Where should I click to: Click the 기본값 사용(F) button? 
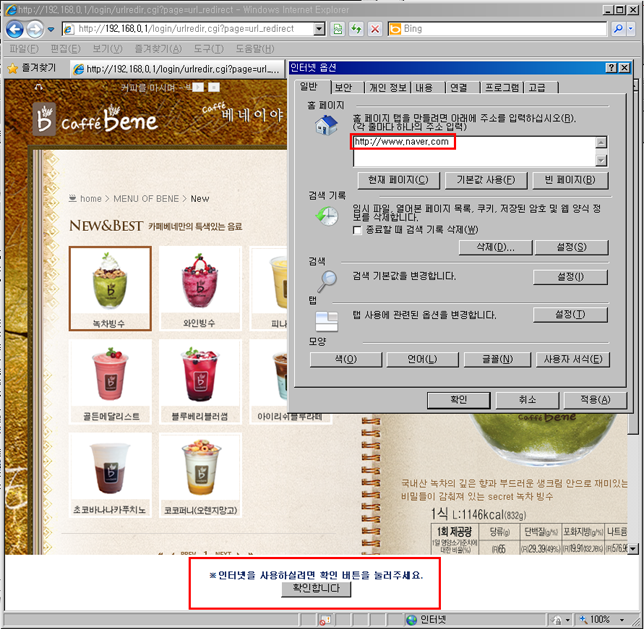(x=486, y=180)
